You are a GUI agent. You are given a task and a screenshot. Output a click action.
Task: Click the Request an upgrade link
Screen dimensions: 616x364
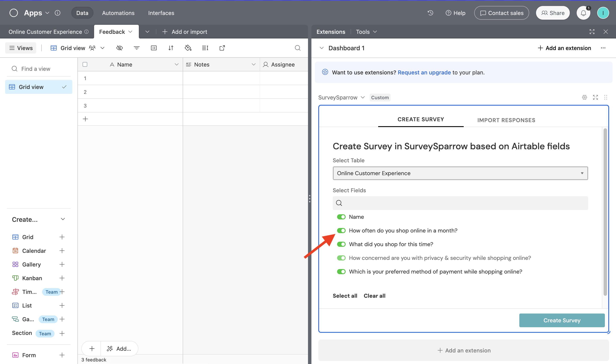(424, 72)
